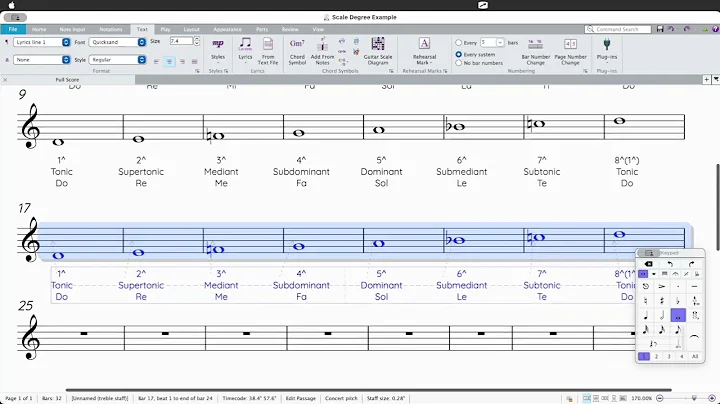Image resolution: width=720 pixels, height=404 pixels.
Task: Click Add From Notes chord tool
Action: point(322,51)
